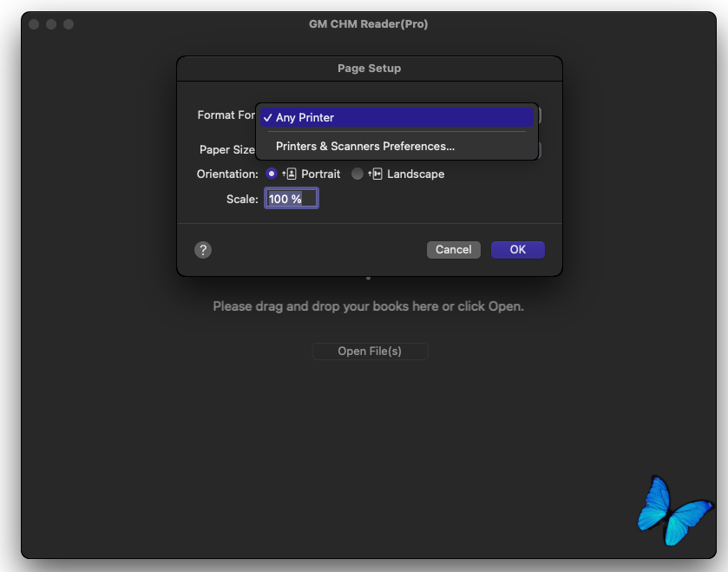
Task: Click the Orientation label
Action: (227, 174)
